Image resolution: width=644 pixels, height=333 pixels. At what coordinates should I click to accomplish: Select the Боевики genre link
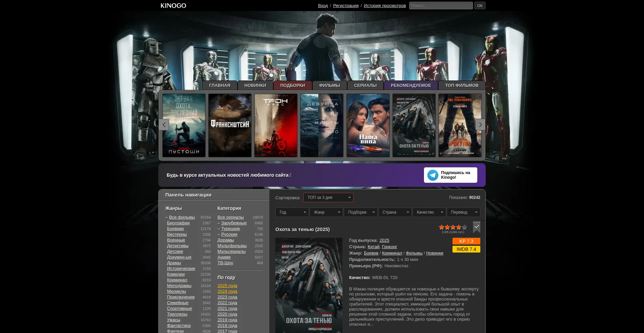[x=175, y=229]
